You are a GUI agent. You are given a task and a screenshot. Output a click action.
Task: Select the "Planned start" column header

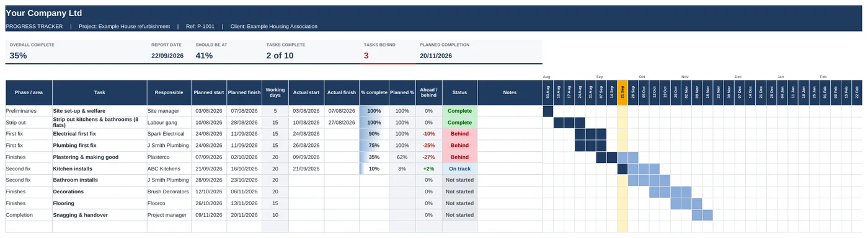(x=208, y=92)
